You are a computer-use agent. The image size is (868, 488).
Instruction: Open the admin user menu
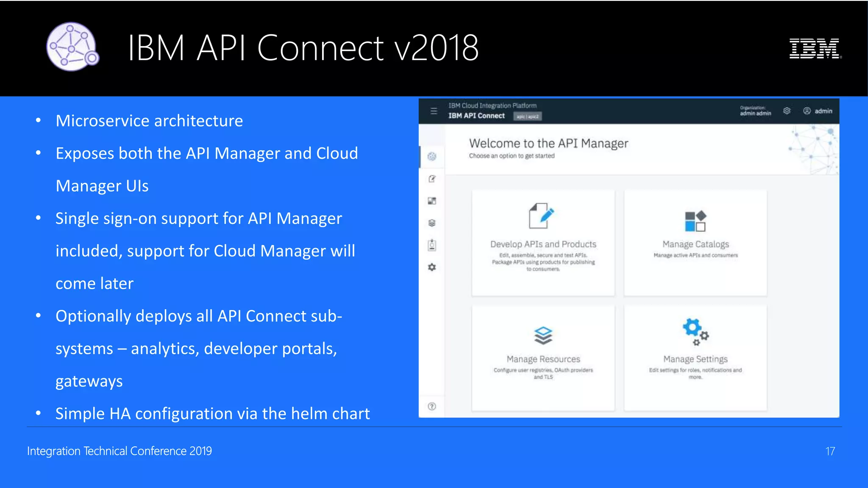point(818,111)
